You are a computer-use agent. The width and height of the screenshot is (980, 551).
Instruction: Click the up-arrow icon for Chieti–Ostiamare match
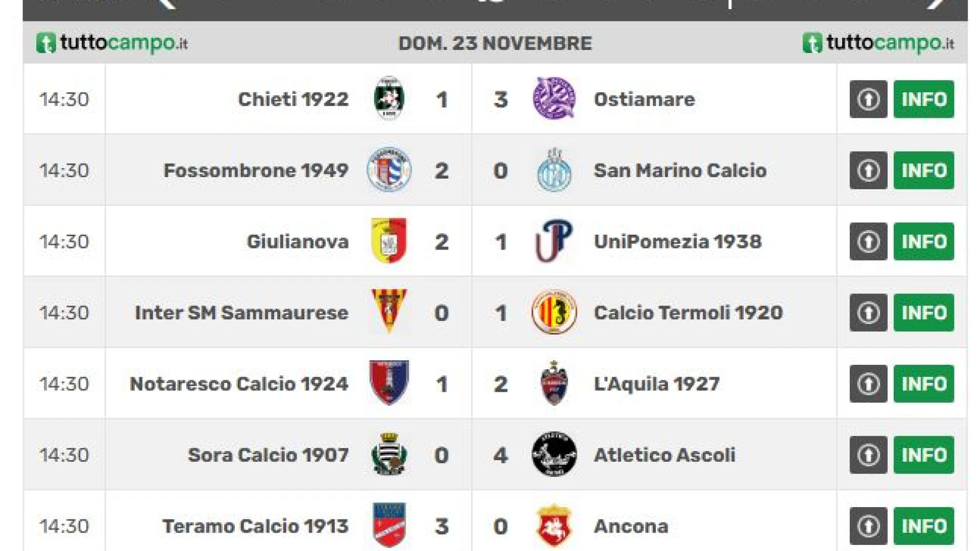(868, 99)
